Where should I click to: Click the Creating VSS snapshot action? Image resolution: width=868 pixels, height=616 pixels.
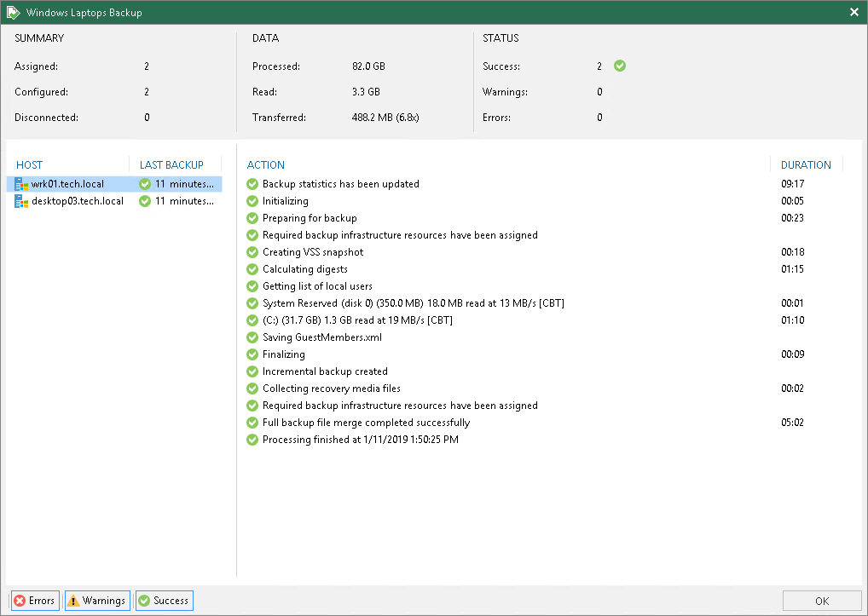click(x=313, y=252)
